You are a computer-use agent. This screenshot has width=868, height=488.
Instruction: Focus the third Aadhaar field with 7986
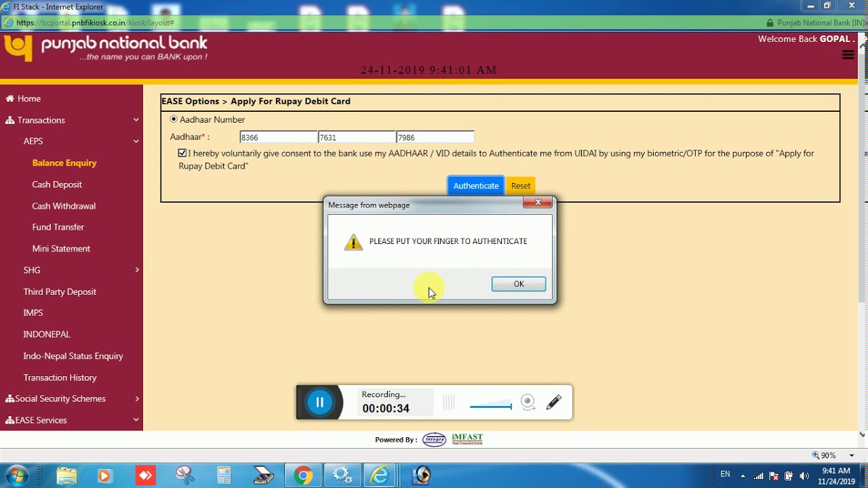[x=435, y=138]
